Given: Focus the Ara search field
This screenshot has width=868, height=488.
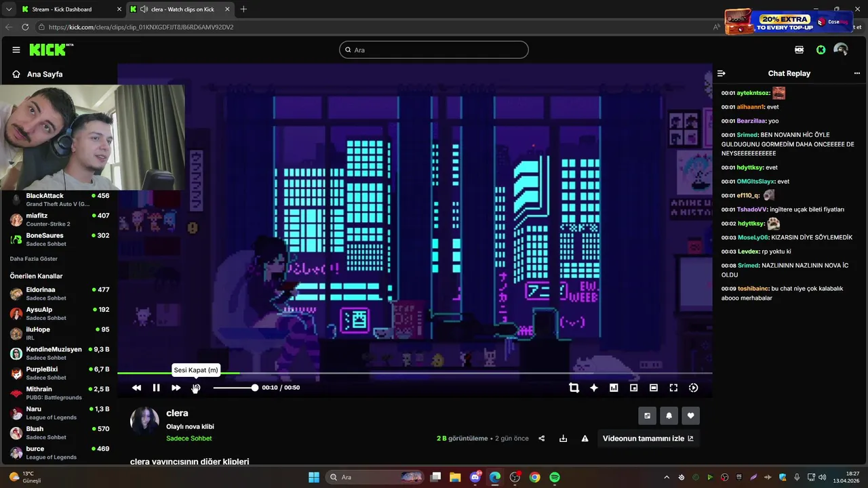Looking at the screenshot, I should coord(434,49).
